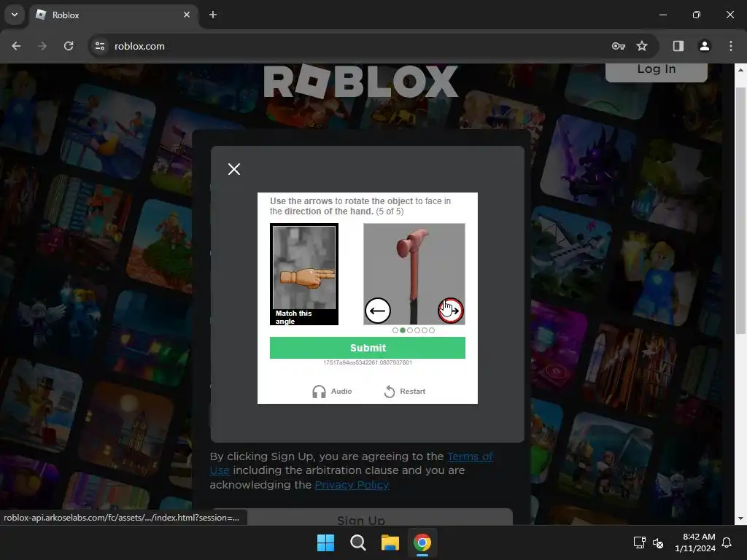Submit the captcha answer
The height and width of the screenshot is (560, 747).
click(368, 348)
